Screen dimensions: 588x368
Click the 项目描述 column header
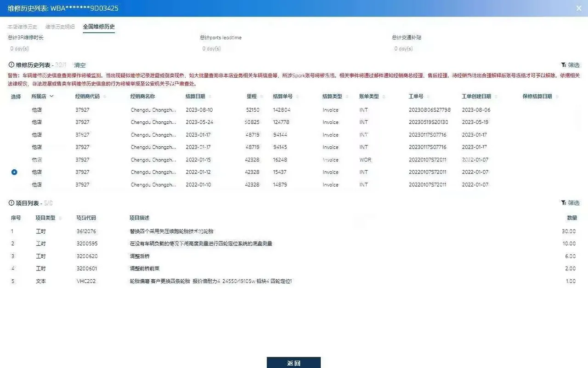tap(140, 218)
